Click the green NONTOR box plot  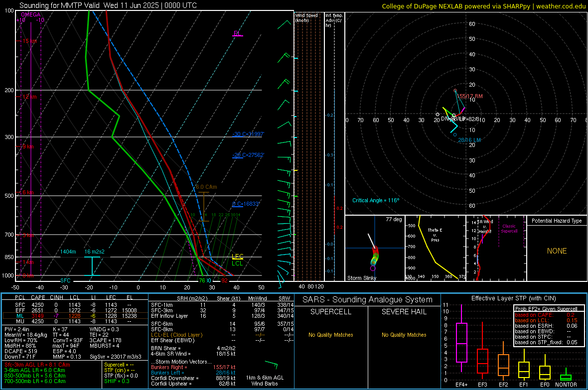point(566,377)
